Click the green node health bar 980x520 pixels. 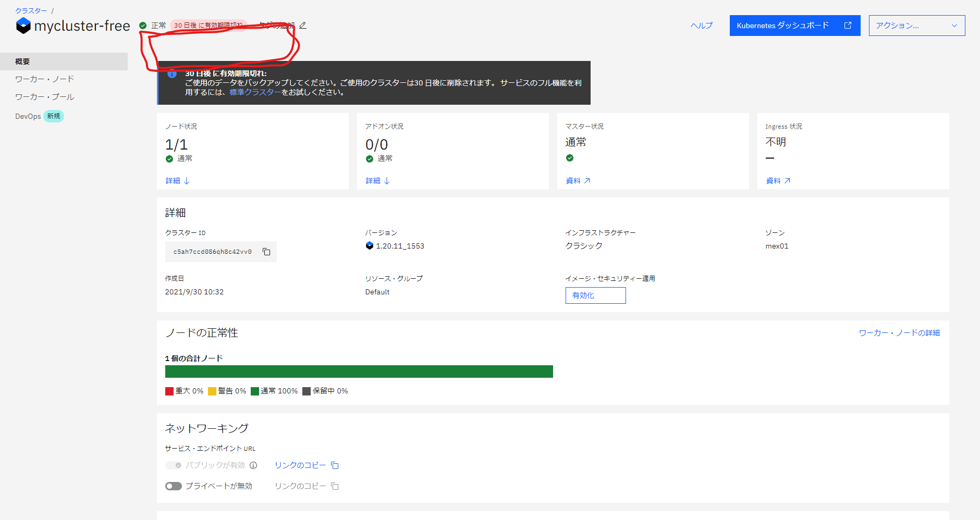tap(359, 372)
